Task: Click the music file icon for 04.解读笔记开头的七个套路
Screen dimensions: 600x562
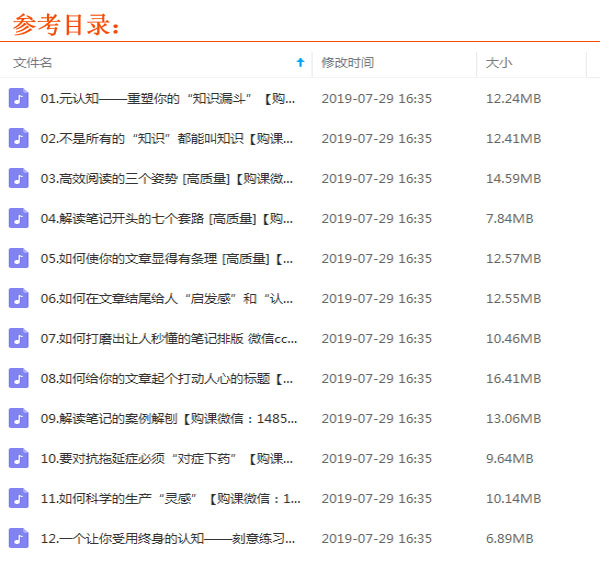Action: pyautogui.click(x=18, y=218)
